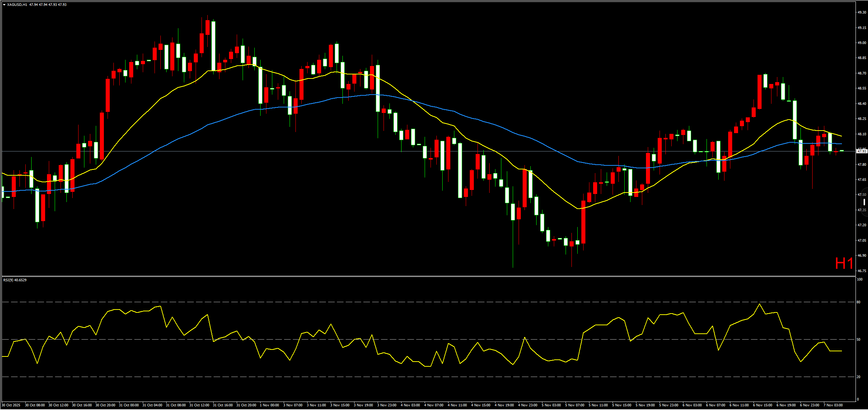Click the red H1 timeframe label

coord(844,264)
